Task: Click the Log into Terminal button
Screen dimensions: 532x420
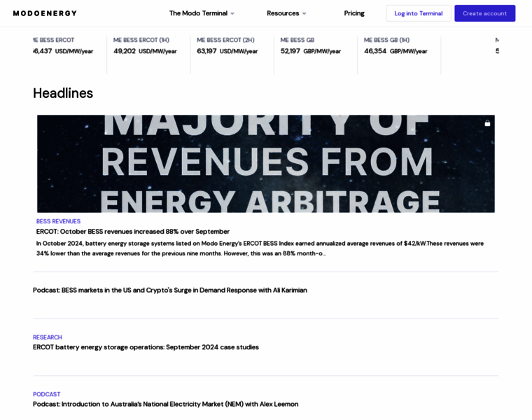Action: coord(419,13)
